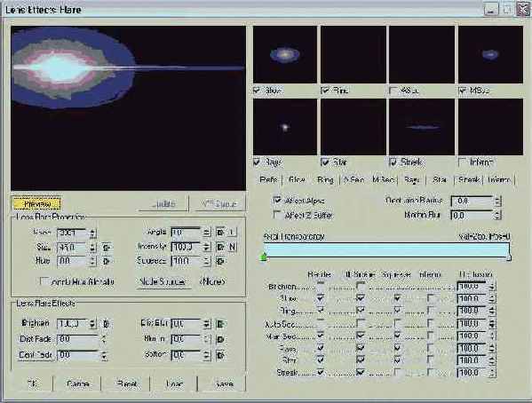This screenshot has height=403, width=532.
Task: Click the animate icon next to Size
Action: tap(107, 248)
